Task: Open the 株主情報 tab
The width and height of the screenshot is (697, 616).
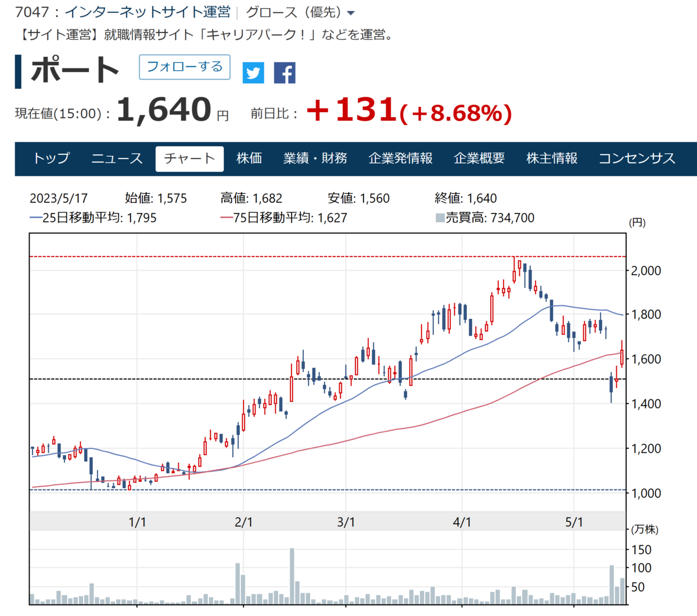Action: pyautogui.click(x=552, y=158)
